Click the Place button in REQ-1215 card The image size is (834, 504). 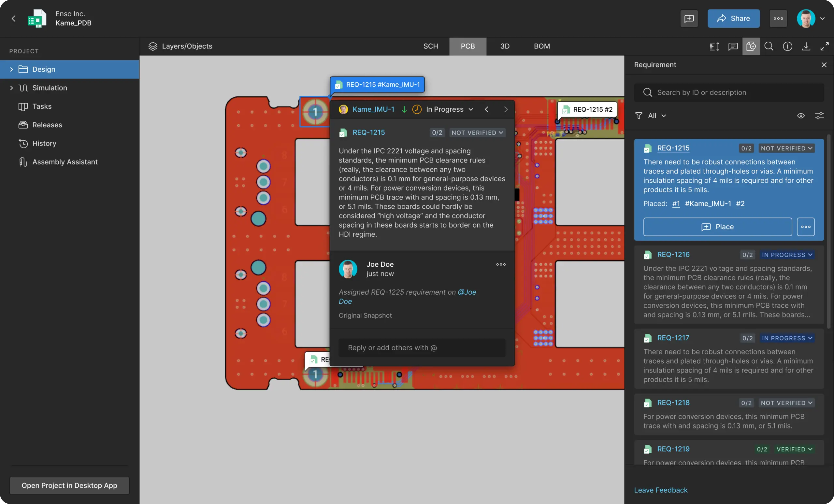[x=718, y=227]
